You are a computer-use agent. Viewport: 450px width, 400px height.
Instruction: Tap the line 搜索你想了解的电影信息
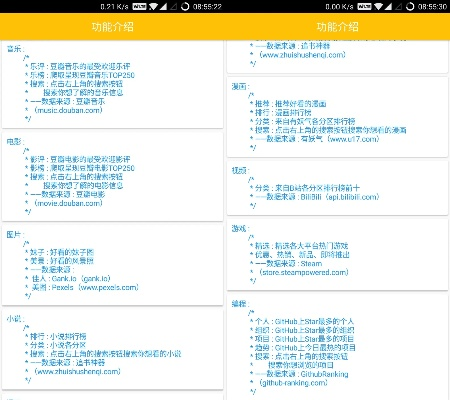pos(83,186)
